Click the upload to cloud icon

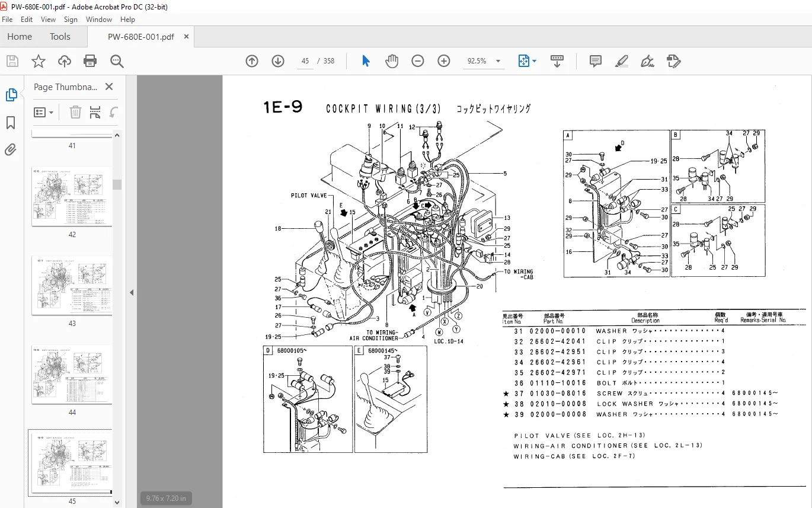[65, 61]
